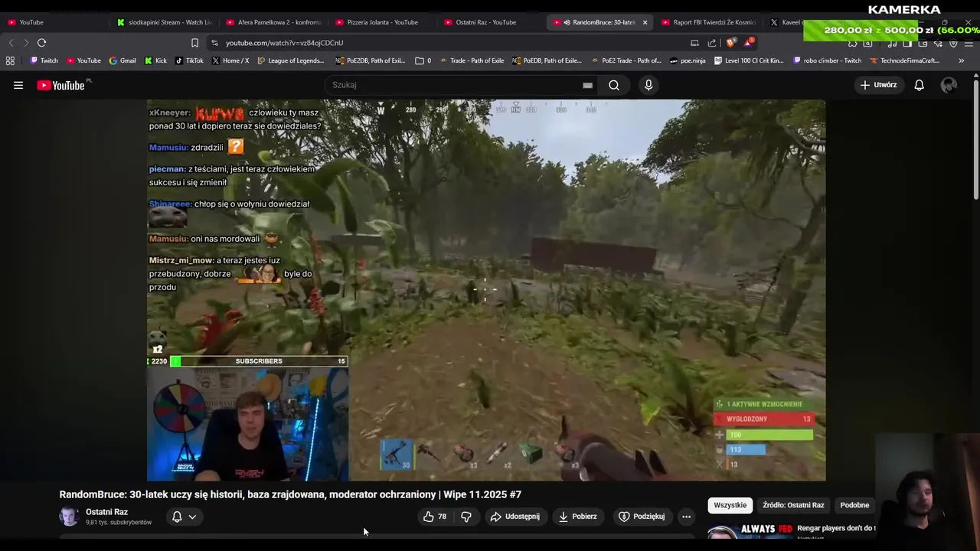Open the Kick bookmark
This screenshot has height=551, width=980.
tap(155, 60)
